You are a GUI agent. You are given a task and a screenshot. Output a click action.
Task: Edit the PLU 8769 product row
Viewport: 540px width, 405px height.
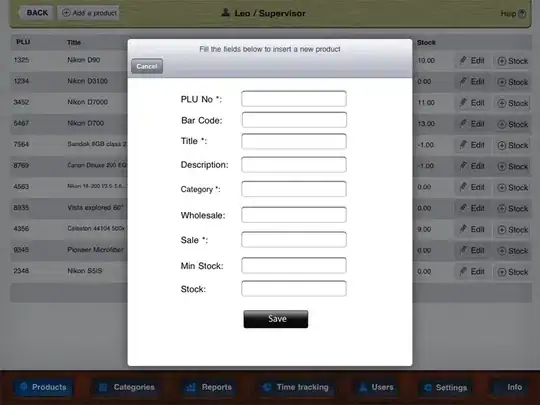click(x=472, y=166)
